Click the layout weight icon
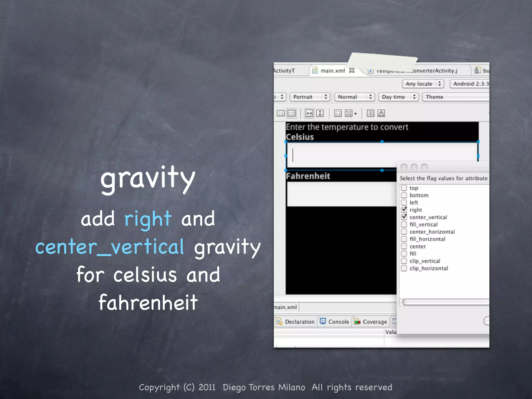532x399 pixels. click(x=381, y=113)
